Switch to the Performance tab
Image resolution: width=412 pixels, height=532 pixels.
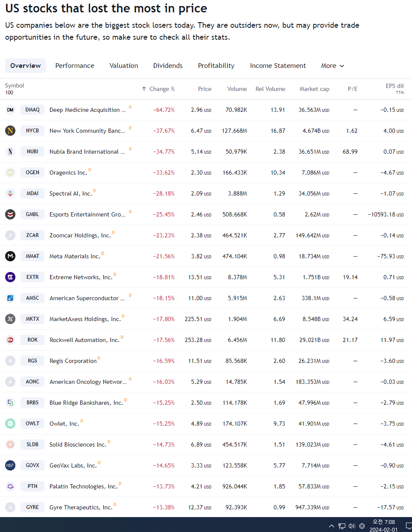point(75,66)
